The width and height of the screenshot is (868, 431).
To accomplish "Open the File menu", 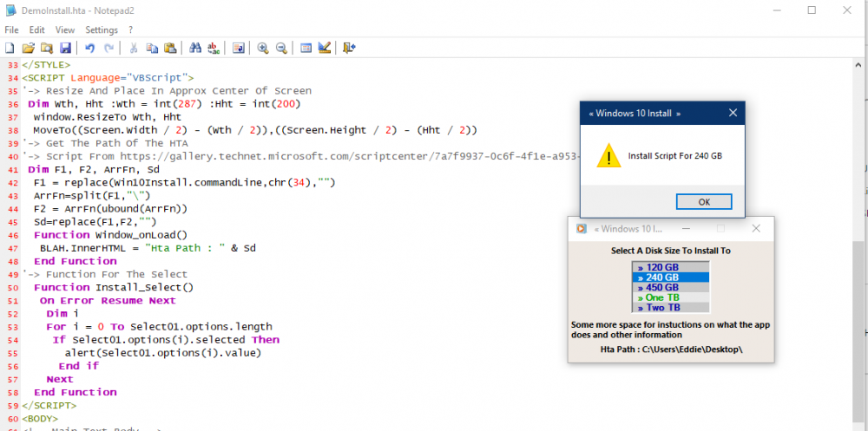I will (x=11, y=29).
